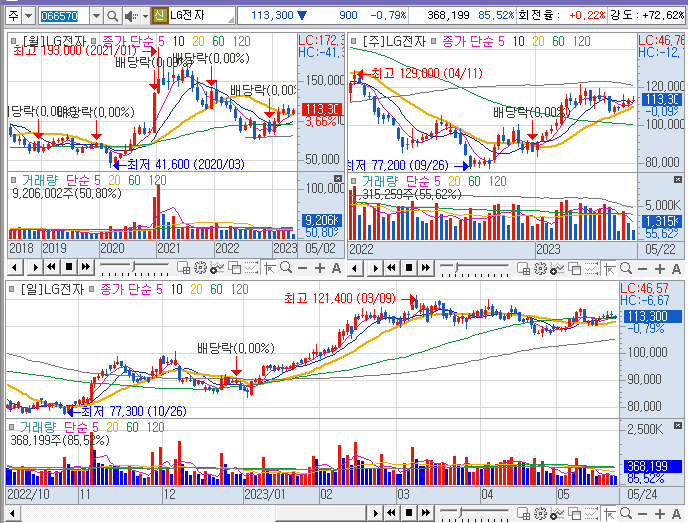Image resolution: width=688 pixels, height=523 pixels.
Task: Fast-forward the monthly chart playback
Action: (86, 267)
